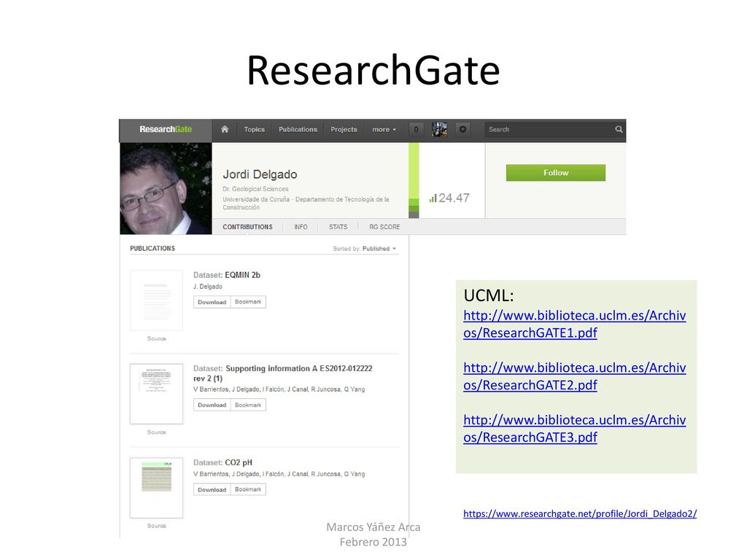Image resolution: width=747 pixels, height=560 pixels.
Task: Open the CO2 pH dataset title
Action: [x=239, y=462]
